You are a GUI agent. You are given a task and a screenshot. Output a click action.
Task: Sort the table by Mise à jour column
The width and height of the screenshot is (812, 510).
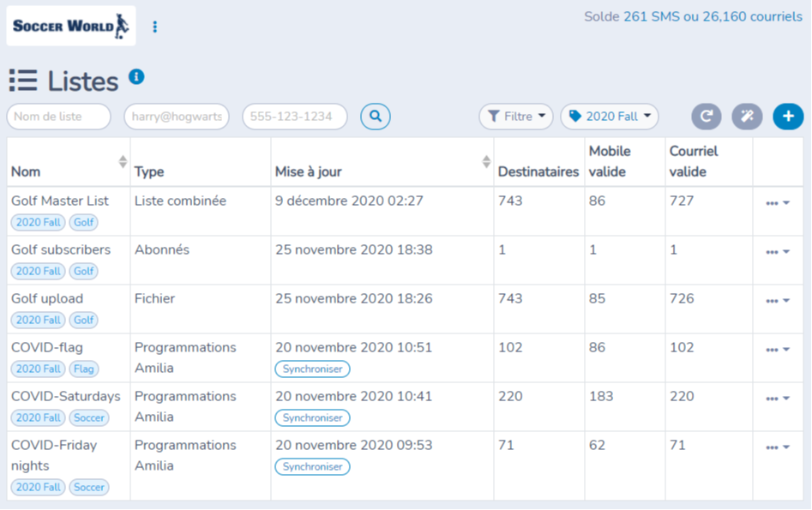click(486, 161)
